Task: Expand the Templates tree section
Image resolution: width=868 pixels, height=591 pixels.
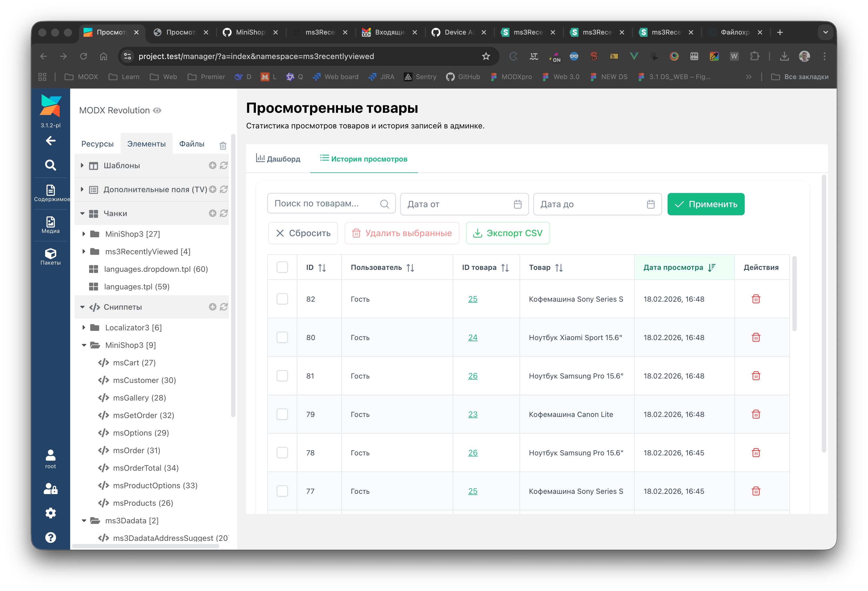Action: [82, 165]
